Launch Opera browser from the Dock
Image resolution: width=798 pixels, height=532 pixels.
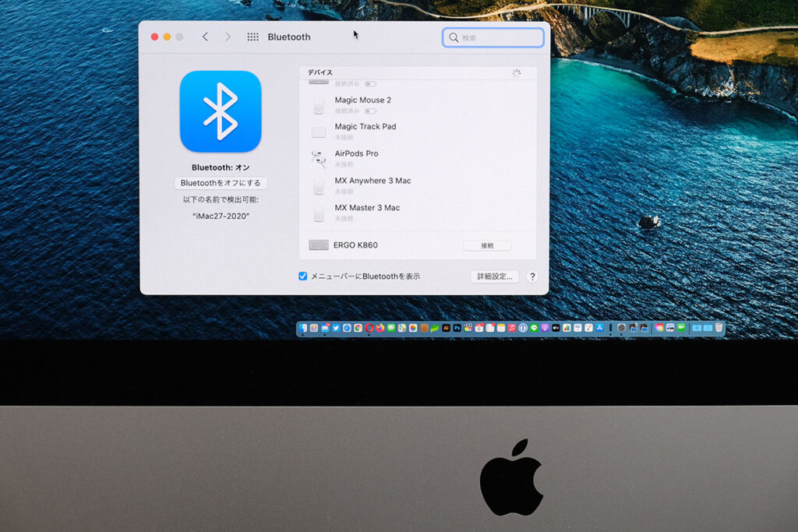point(369,328)
